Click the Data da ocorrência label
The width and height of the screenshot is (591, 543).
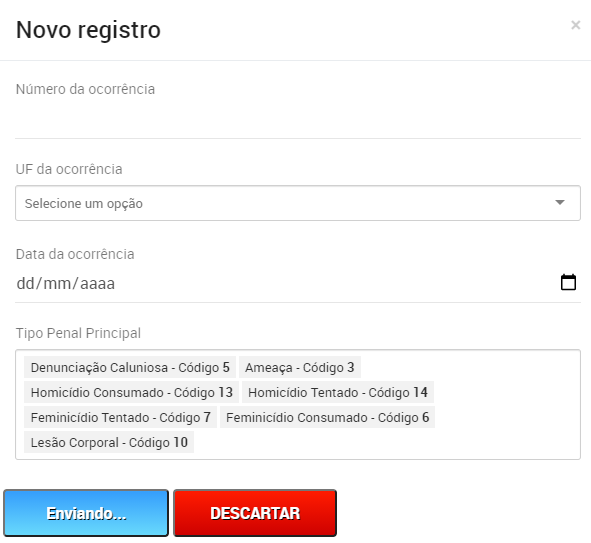click(75, 254)
